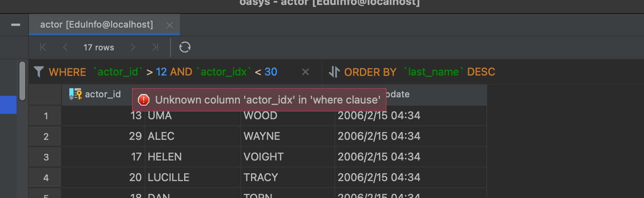Collapse panel using the minus icon
644x198 pixels.
click(x=16, y=25)
